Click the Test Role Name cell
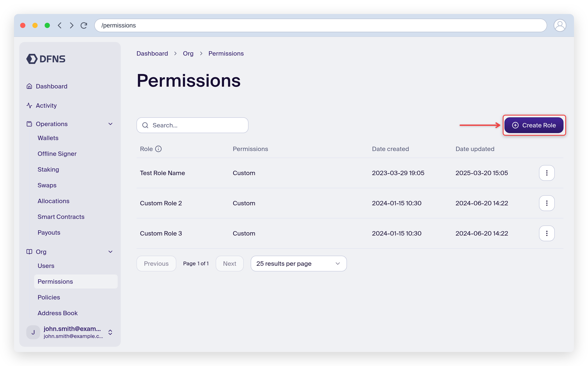This screenshot has width=588, height=366. [162, 173]
